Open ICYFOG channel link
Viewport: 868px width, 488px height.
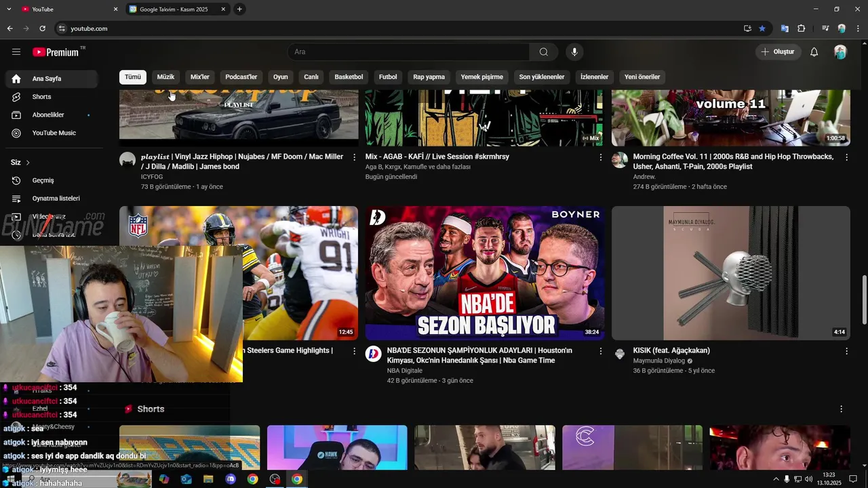pyautogui.click(x=152, y=177)
